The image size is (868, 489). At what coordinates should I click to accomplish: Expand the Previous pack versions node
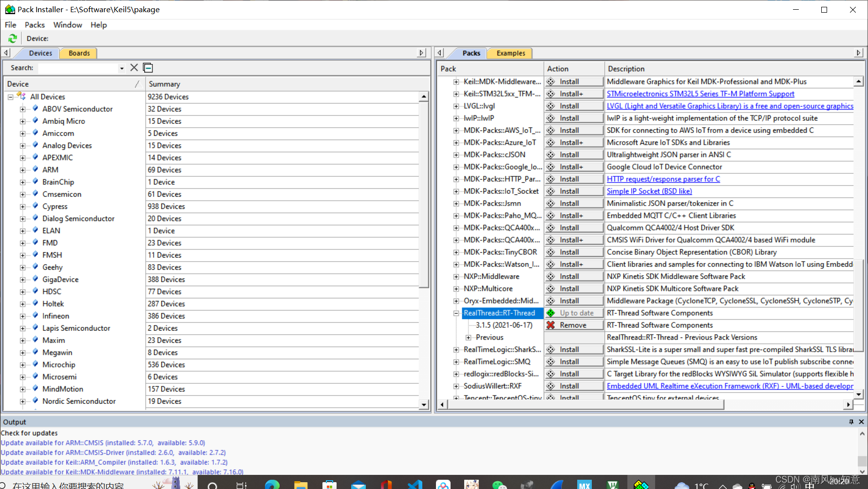(x=468, y=338)
